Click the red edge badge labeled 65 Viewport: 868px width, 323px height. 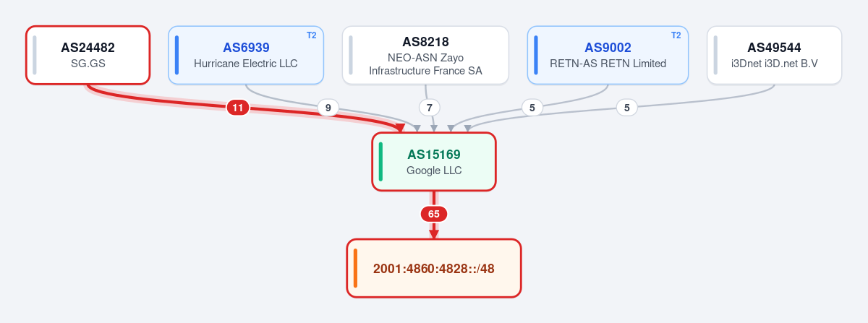(434, 214)
